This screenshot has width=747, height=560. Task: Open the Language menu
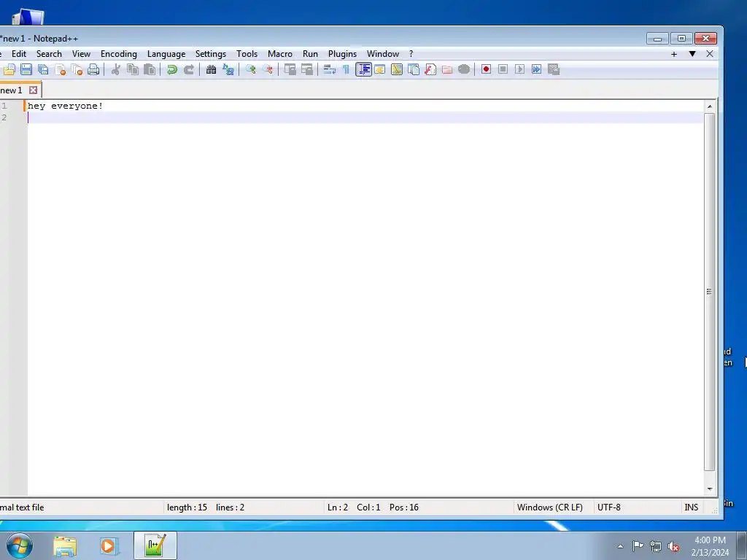[x=166, y=54]
